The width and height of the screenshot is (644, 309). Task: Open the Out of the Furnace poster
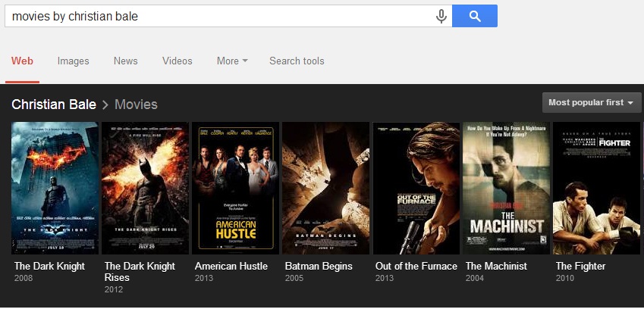click(x=416, y=188)
